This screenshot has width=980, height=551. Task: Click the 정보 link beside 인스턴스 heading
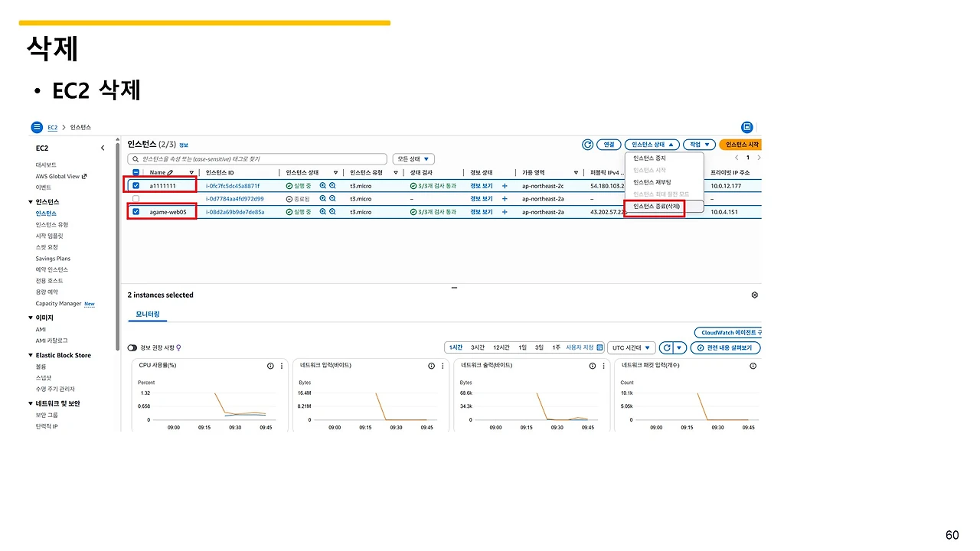pyautogui.click(x=184, y=145)
